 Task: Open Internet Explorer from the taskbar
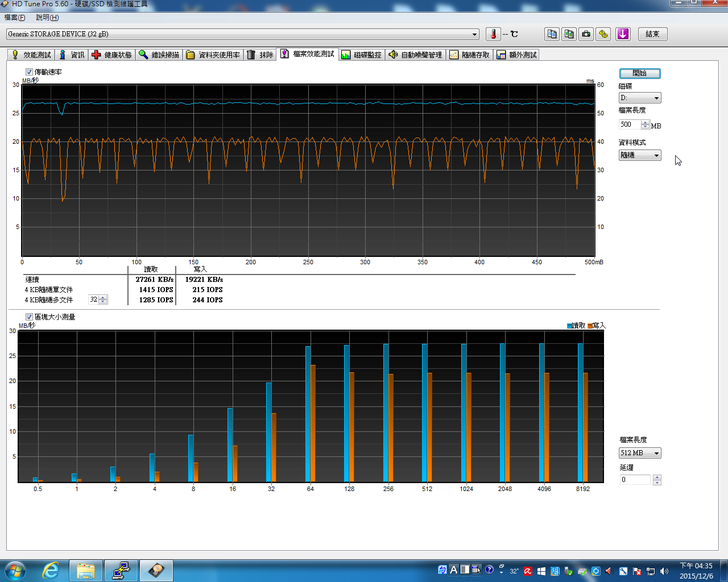tap(50, 570)
